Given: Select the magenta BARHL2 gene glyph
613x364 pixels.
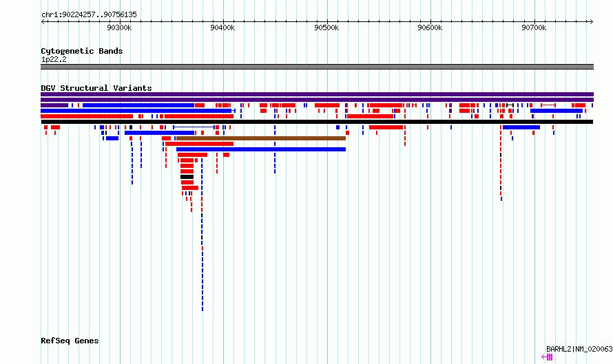Looking at the screenshot, I should (x=547, y=357).
